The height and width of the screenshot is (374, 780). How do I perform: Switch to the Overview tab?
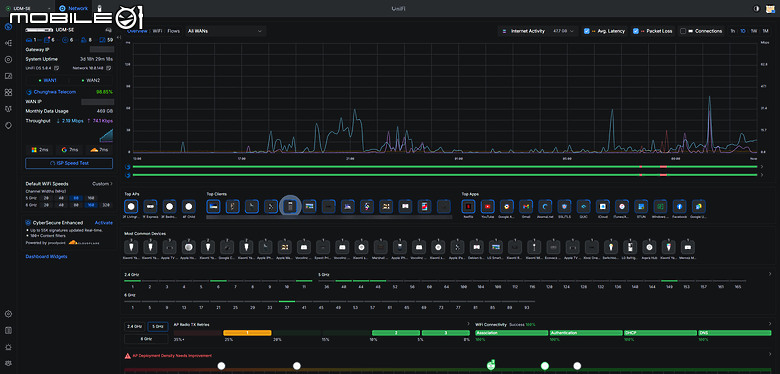click(x=137, y=31)
